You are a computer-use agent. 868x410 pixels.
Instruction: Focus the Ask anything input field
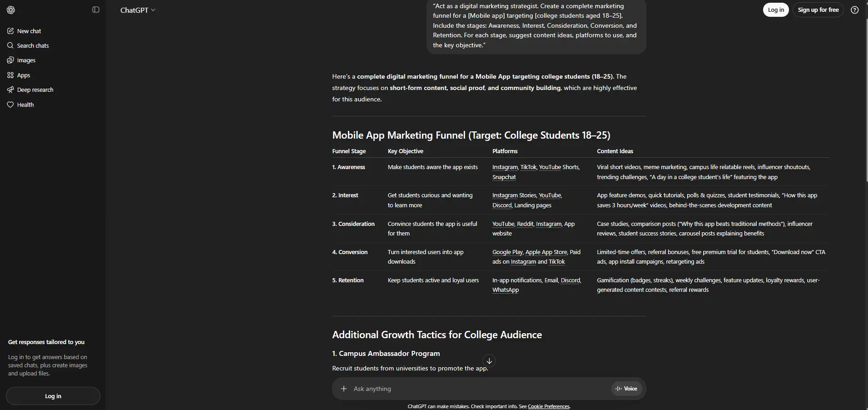[x=477, y=389]
